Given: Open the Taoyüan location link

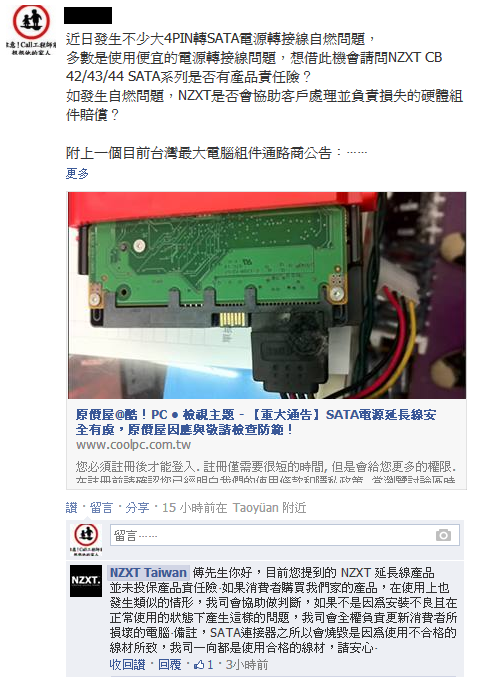Looking at the screenshot, I should point(256,508).
